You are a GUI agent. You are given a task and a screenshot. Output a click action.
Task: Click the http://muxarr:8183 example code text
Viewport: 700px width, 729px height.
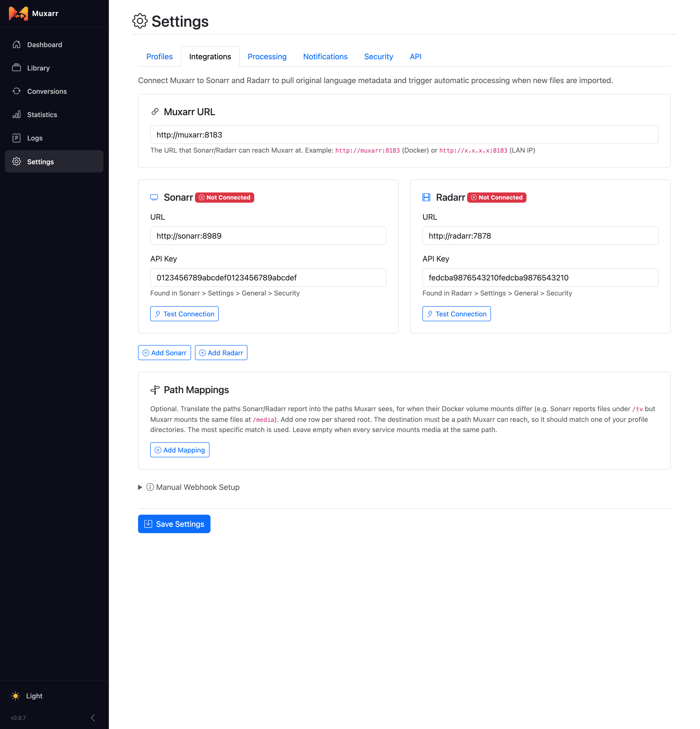point(367,150)
